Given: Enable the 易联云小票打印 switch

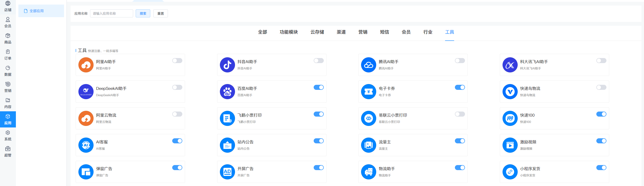Looking at the screenshot, I should [x=460, y=114].
